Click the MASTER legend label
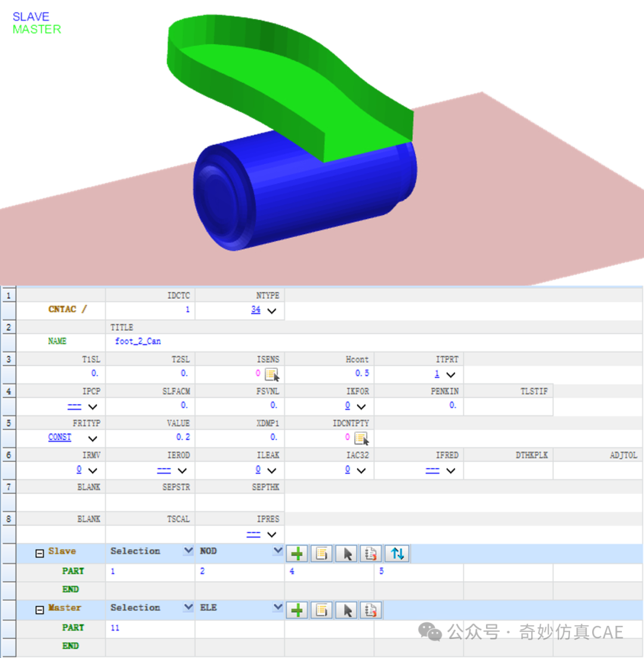Image resolution: width=644 pixels, height=658 pixels. [36, 29]
